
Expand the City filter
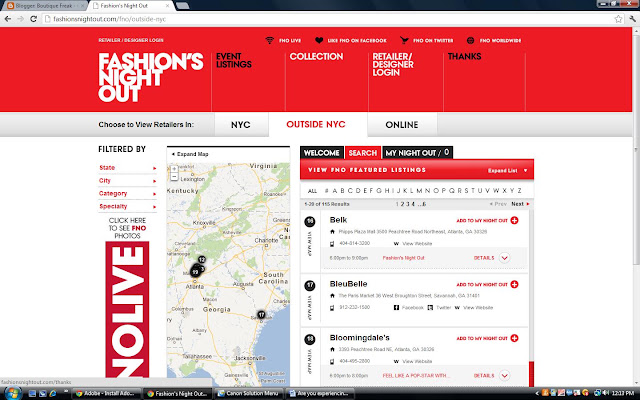tap(127, 180)
